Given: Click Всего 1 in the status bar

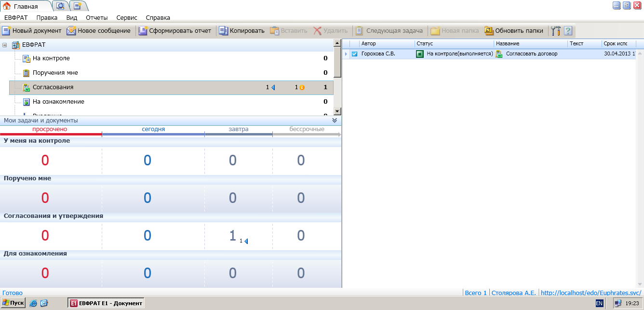Looking at the screenshot, I should 476,293.
